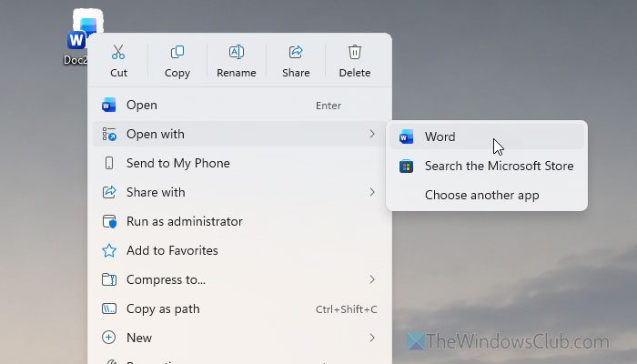The height and width of the screenshot is (364, 637).
Task: Choose Add to Favorites
Action: 239,250
